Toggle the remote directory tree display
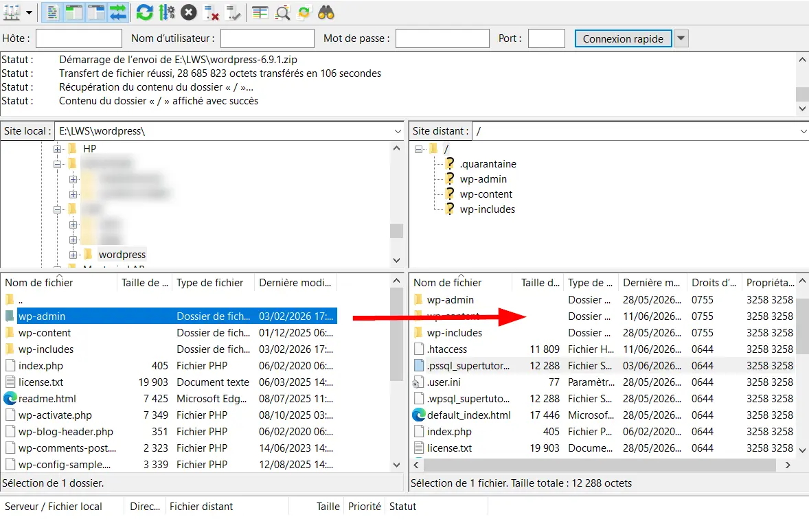 [x=96, y=12]
